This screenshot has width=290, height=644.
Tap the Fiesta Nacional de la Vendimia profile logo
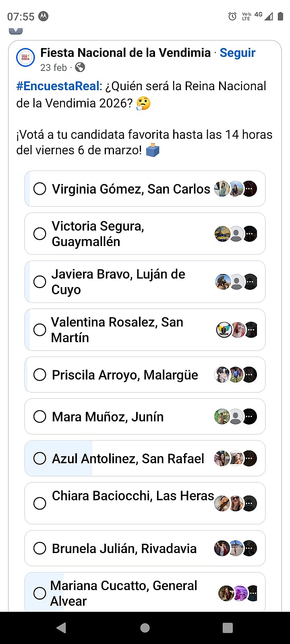[25, 58]
